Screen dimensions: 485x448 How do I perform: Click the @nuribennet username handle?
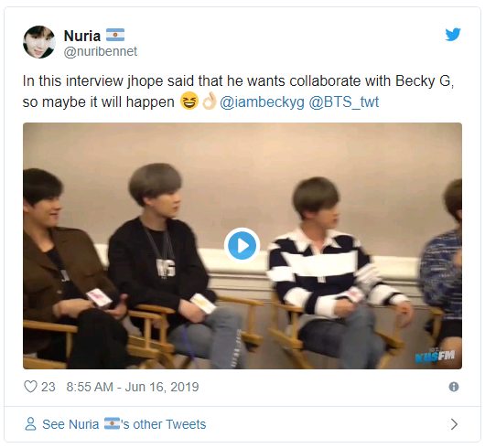[x=101, y=51]
